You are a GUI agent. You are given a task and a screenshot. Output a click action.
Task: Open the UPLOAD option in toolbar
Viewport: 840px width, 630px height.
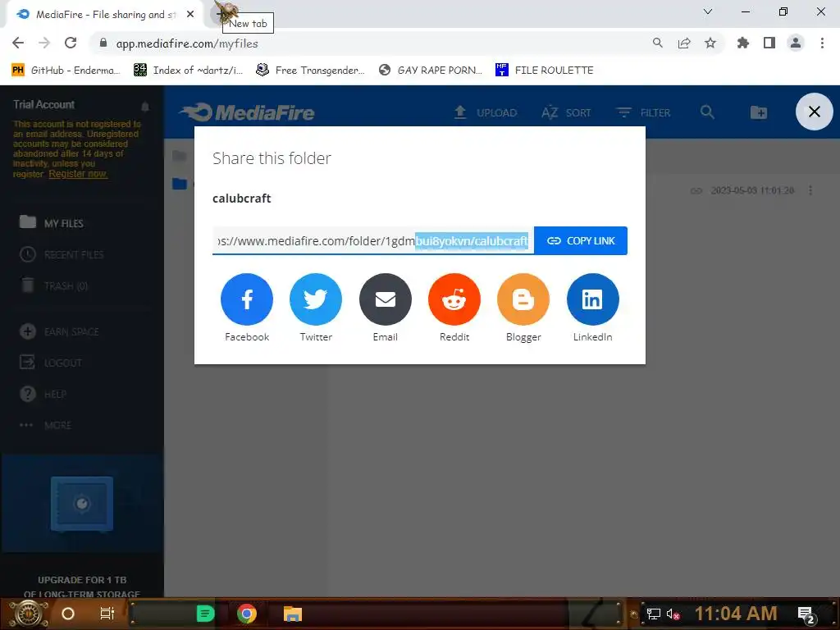tap(486, 112)
